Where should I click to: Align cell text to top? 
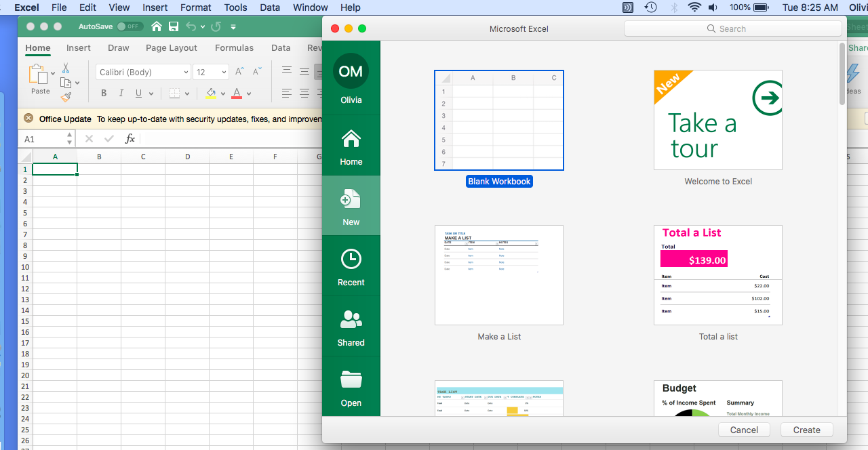287,70
